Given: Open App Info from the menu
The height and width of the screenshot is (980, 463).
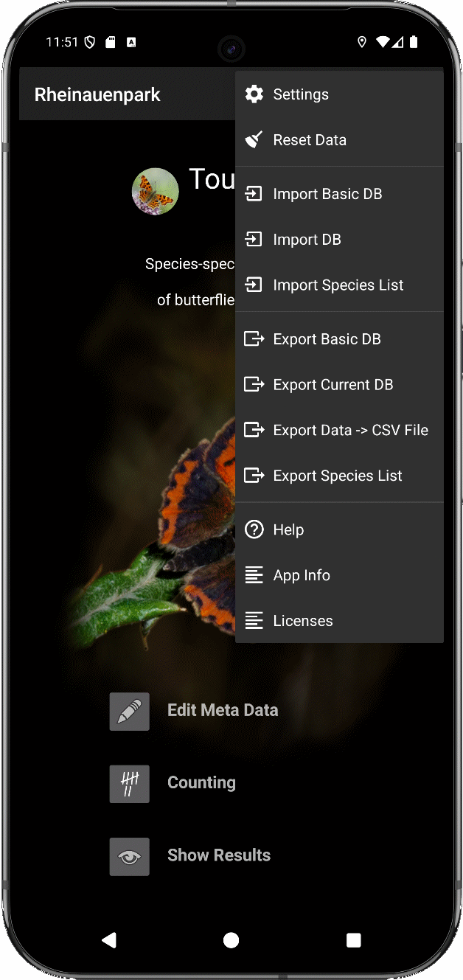Looking at the screenshot, I should coord(302,575).
